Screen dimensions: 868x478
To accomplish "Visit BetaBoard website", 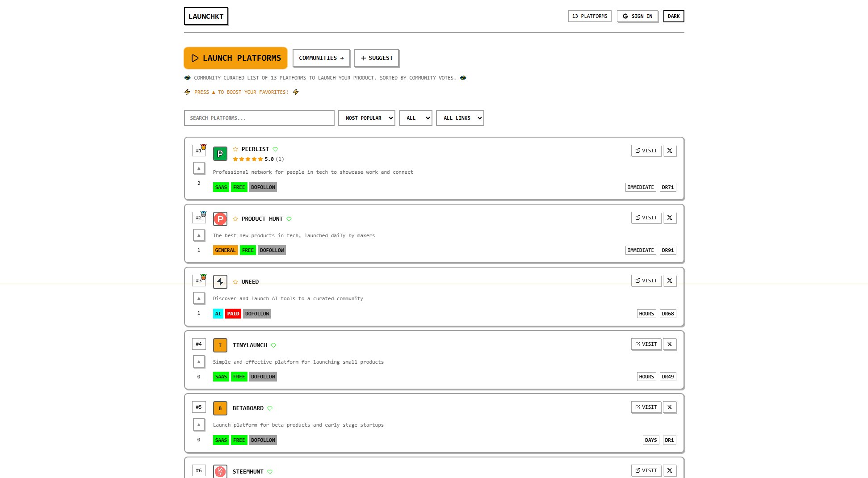I will (646, 407).
